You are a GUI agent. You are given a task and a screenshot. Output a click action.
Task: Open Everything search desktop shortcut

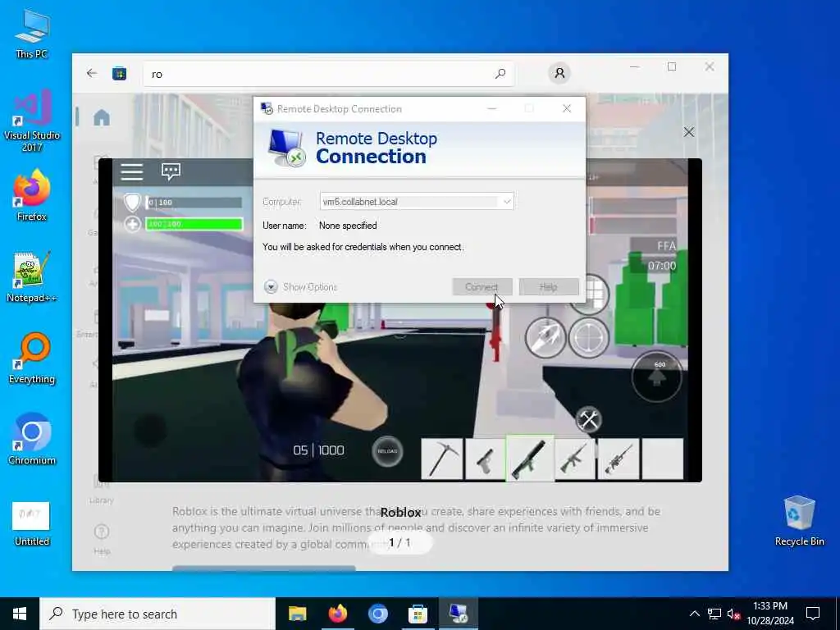click(32, 358)
